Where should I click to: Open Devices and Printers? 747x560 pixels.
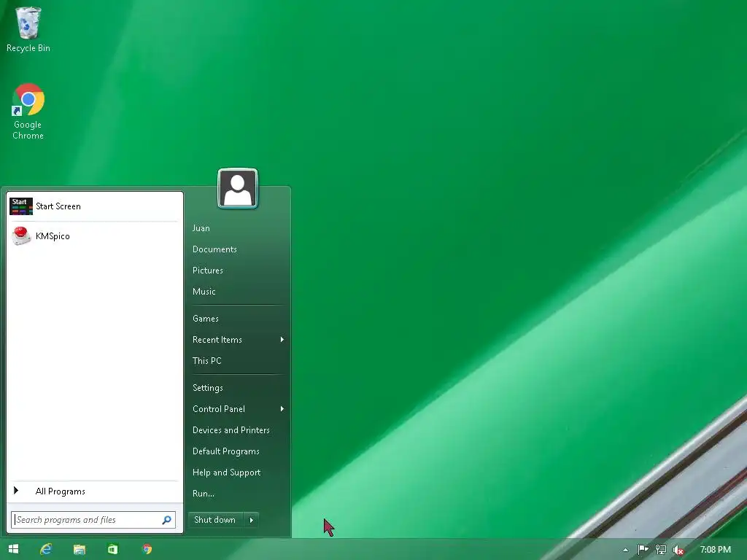point(231,430)
